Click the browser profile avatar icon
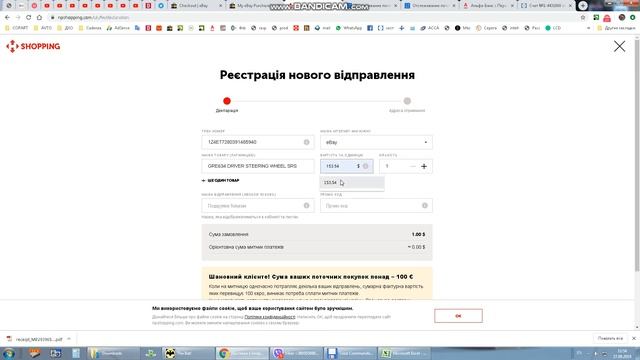 pos(622,18)
